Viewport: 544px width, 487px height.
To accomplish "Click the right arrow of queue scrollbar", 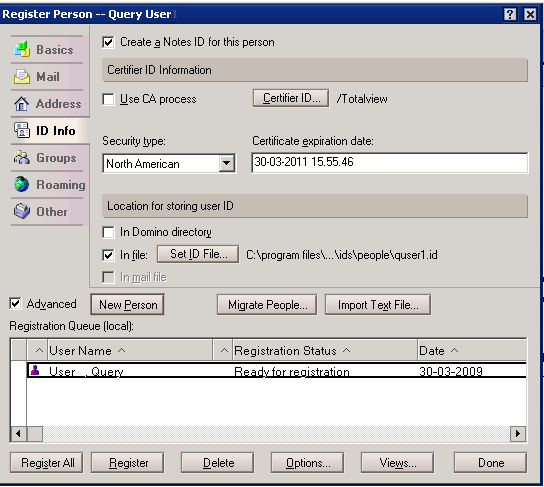I will click(x=518, y=433).
